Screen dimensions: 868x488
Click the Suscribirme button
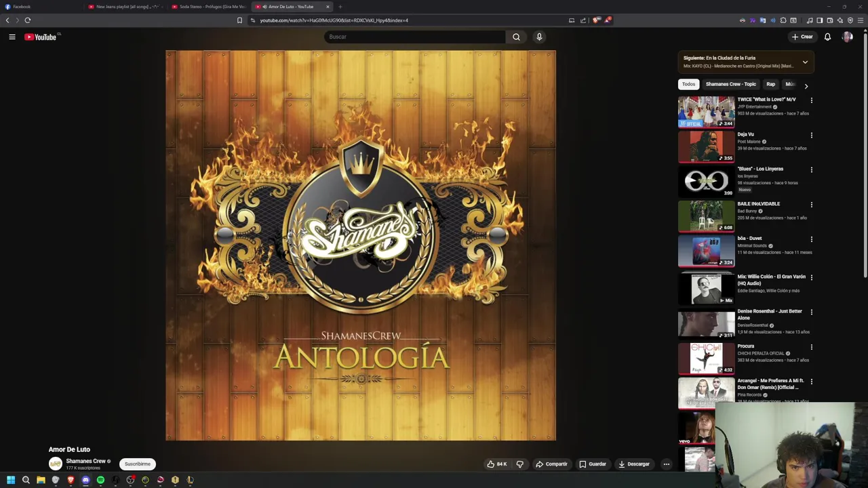[138, 464]
